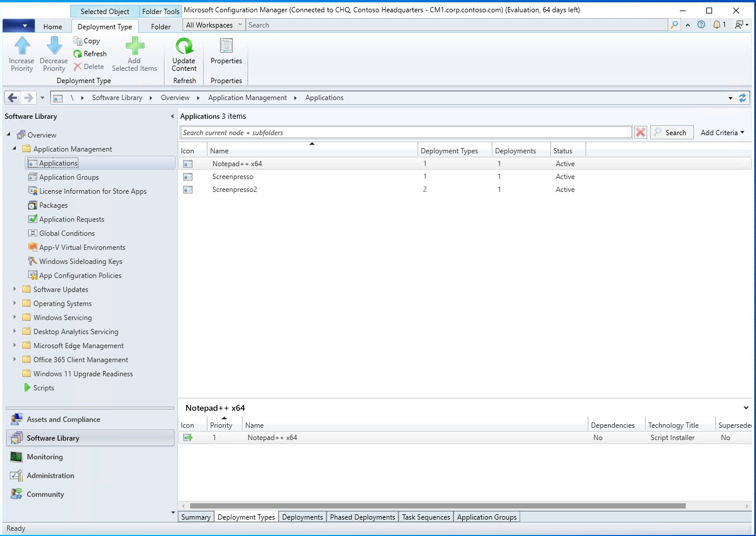Screen dimensions: 756x536
Task: Open the blue application menu button
Action: point(18,26)
